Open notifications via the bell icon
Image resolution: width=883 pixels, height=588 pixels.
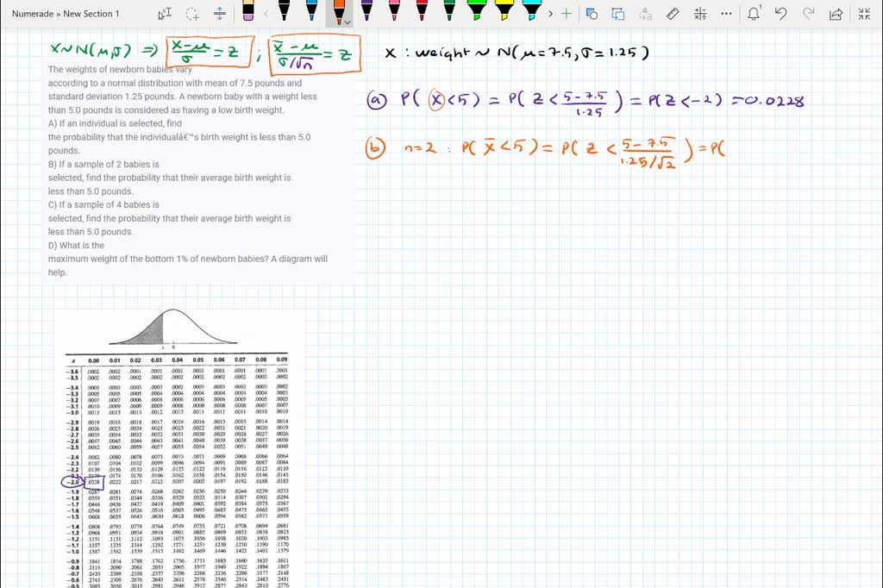753,14
